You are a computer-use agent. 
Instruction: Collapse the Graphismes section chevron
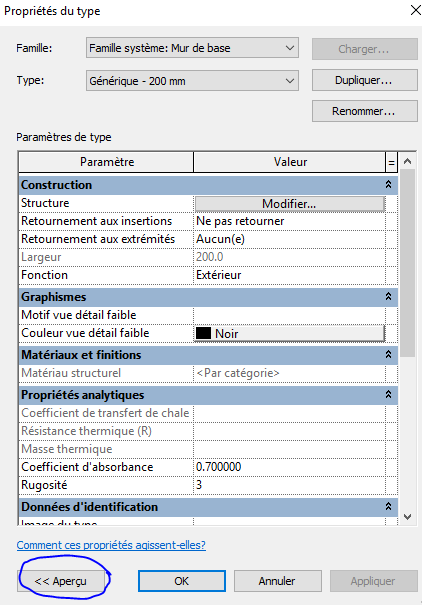point(388,296)
